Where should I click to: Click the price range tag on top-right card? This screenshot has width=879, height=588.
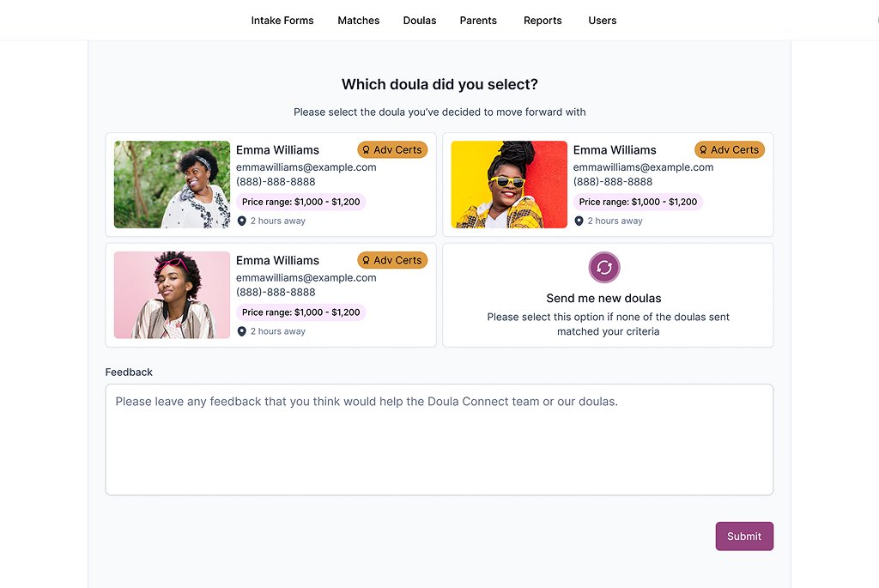[638, 202]
